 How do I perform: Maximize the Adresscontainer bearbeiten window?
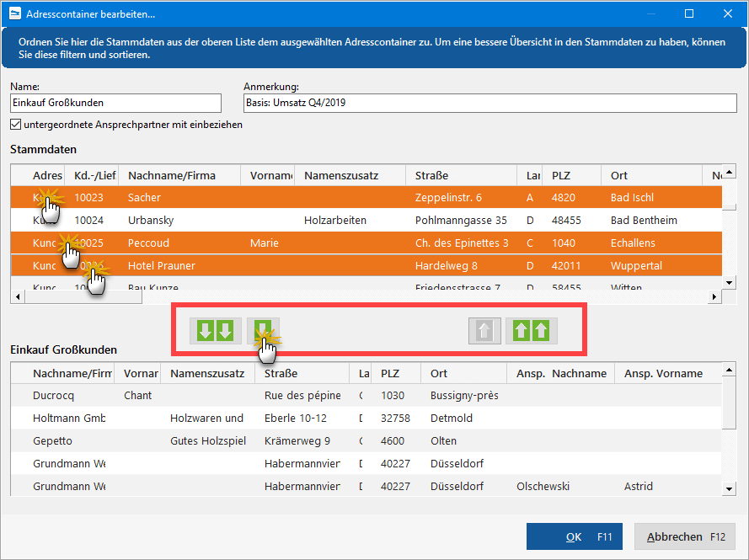pos(689,13)
